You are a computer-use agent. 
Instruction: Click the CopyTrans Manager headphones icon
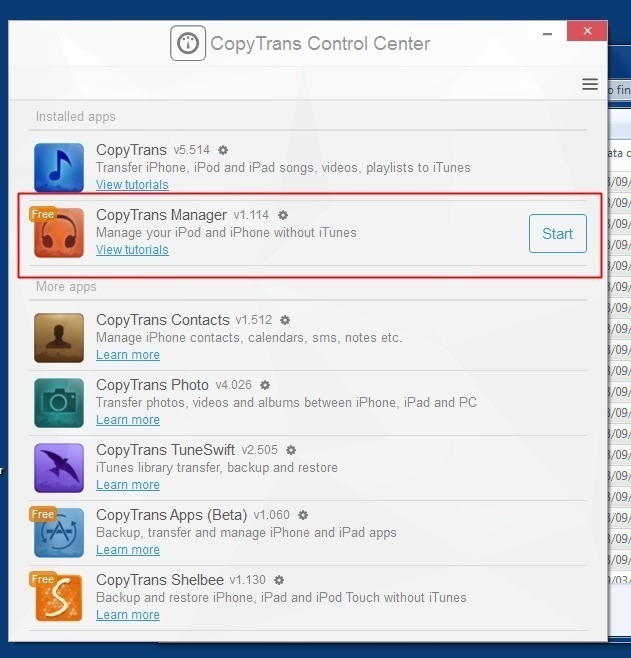click(x=59, y=233)
